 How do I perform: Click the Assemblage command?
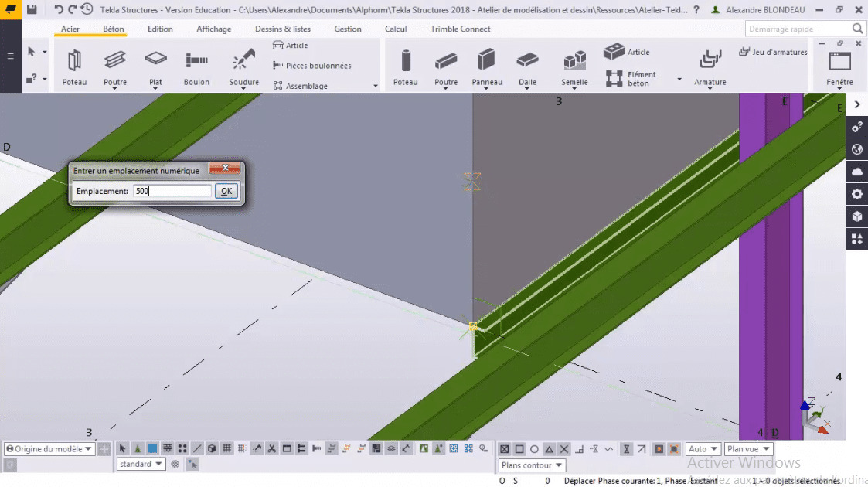301,86
